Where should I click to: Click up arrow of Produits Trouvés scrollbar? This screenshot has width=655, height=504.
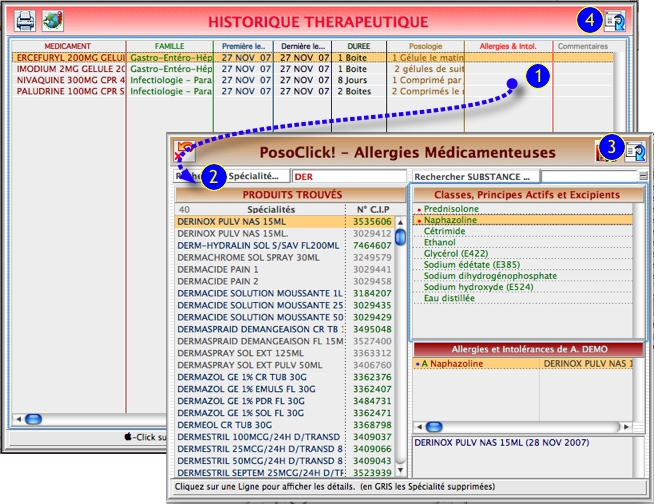[400, 222]
